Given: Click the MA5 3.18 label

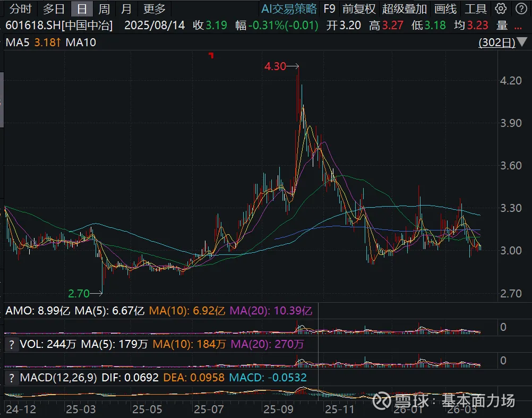Looking at the screenshot, I should pyautogui.click(x=33, y=42).
